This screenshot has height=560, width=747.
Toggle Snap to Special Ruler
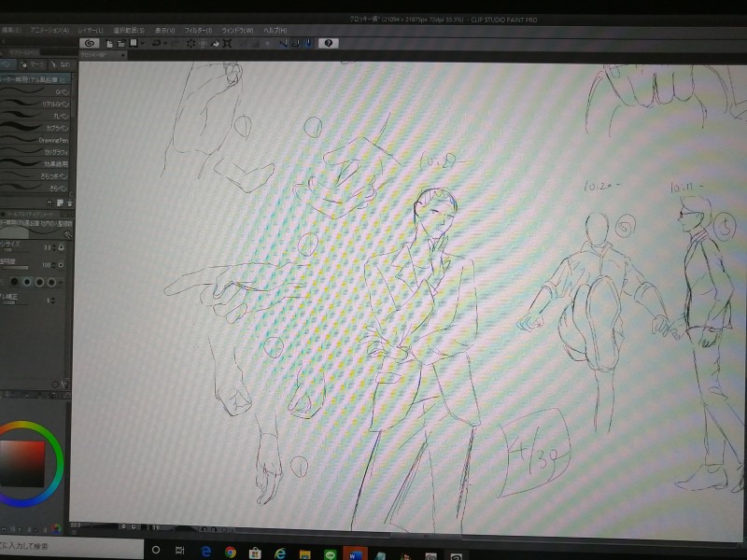(x=295, y=43)
